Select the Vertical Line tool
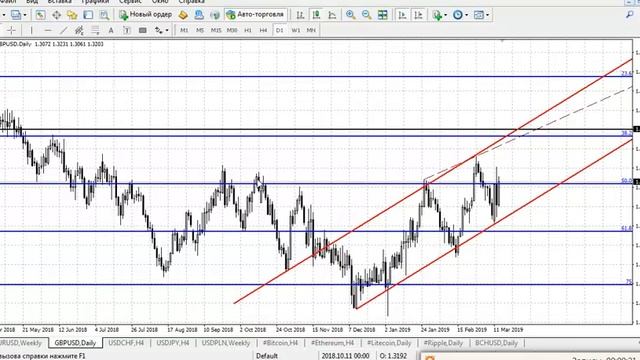Screen dimensions: 640x360 [31, 30]
